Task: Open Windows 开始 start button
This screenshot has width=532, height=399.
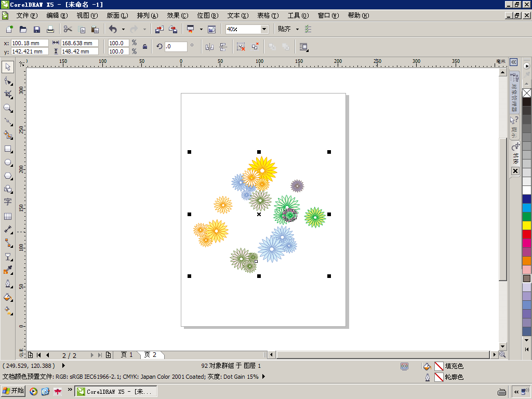Action: [x=13, y=391]
